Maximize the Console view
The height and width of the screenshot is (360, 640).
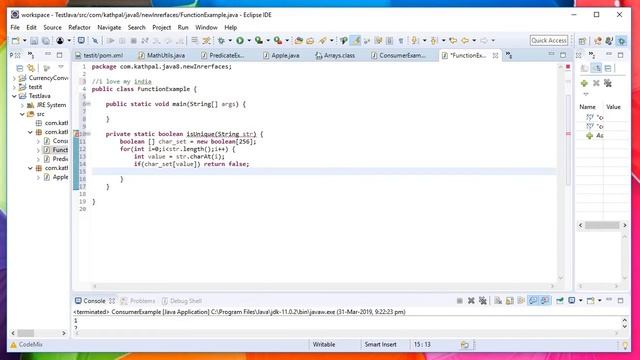click(620, 300)
